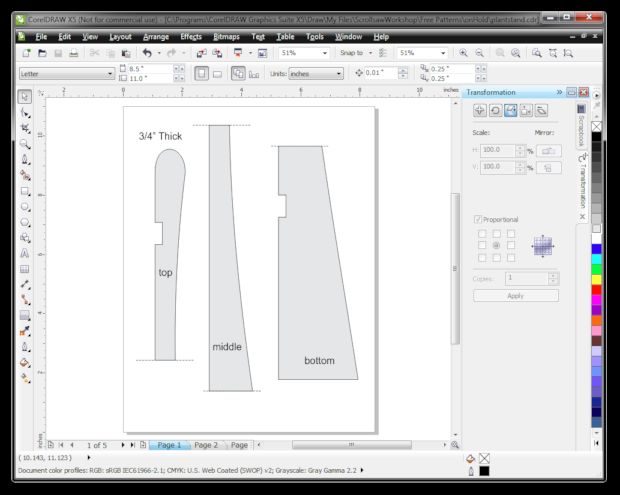620x495 pixels.
Task: Select landscape page orientation
Action: pos(217,74)
